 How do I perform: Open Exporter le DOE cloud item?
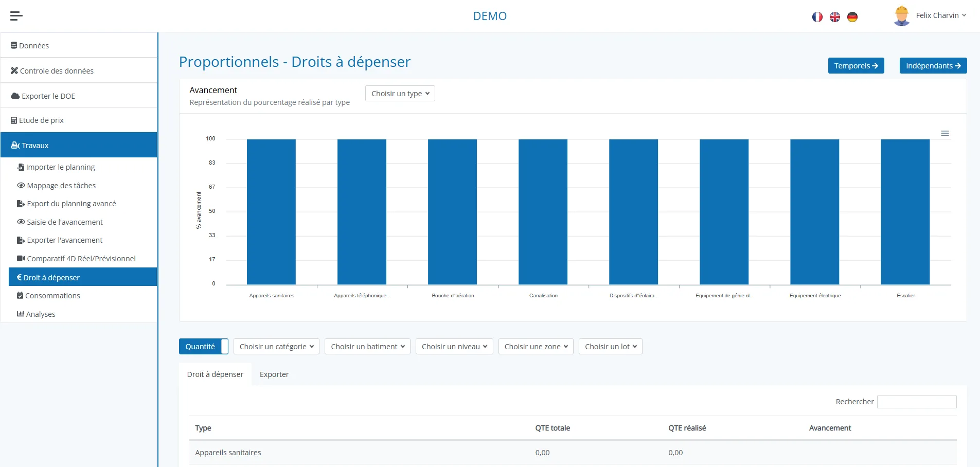(x=43, y=96)
